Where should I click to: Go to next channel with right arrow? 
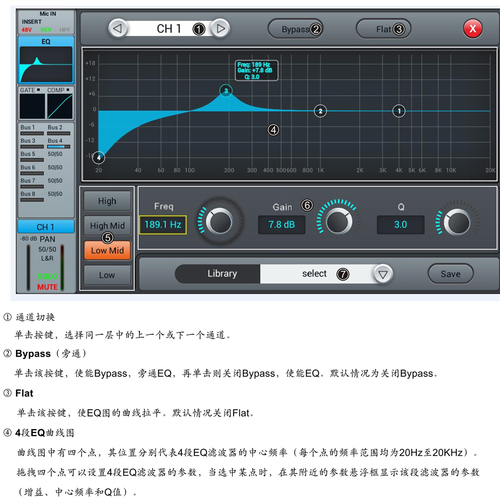[x=220, y=29]
